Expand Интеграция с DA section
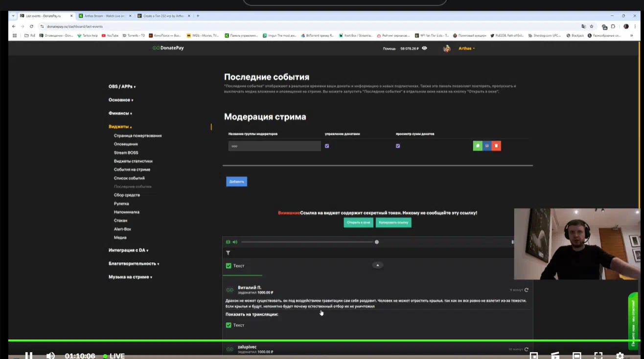This screenshot has width=644, height=359. (128, 250)
